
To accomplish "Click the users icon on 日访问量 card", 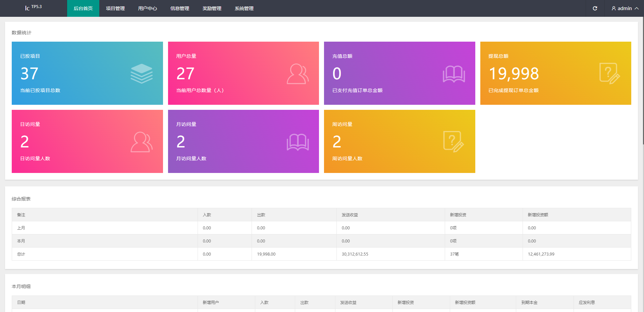I will point(142,142).
